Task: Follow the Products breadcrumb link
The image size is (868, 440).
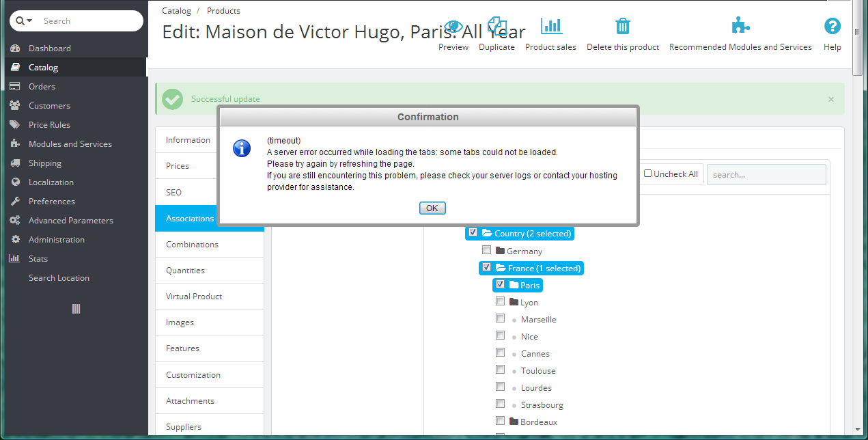Action: 223,11
